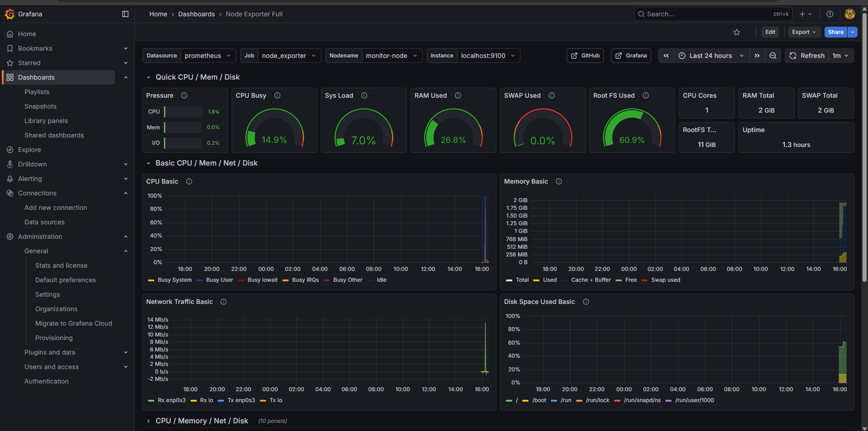
Task: Select Alerting in the sidebar
Action: tap(30, 179)
